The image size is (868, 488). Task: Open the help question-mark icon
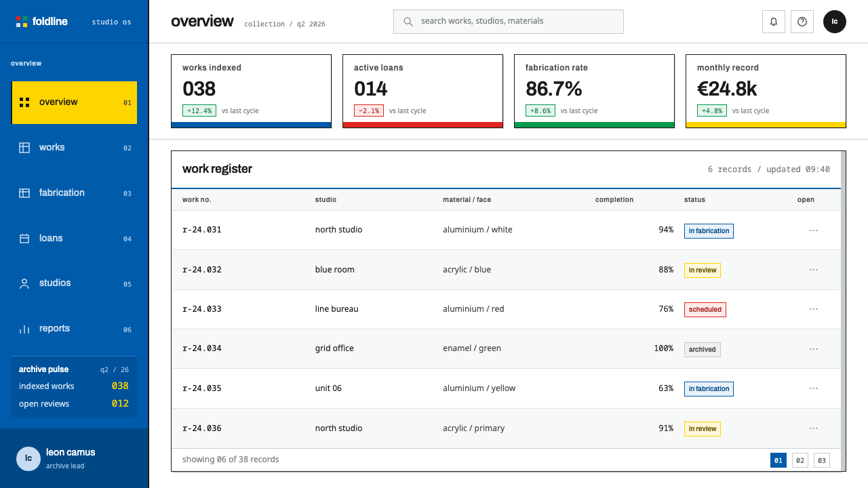[802, 22]
